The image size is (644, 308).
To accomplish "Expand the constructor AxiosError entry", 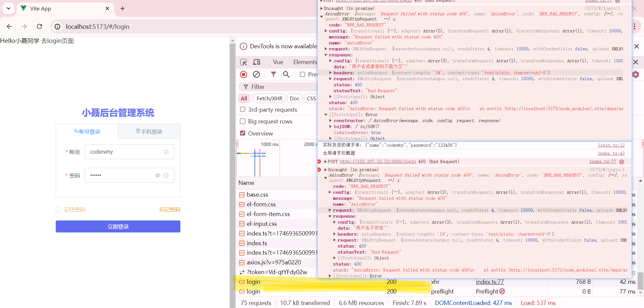I will tap(330, 120).
